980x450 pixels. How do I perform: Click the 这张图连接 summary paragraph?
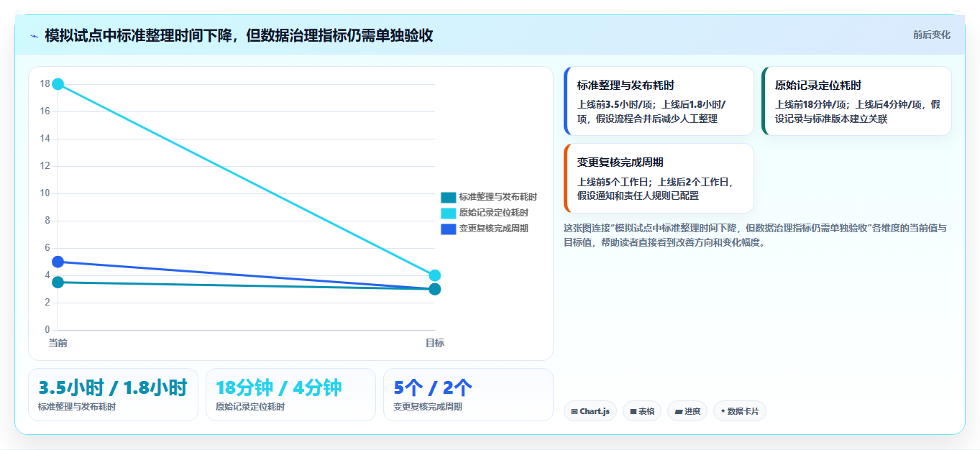755,235
